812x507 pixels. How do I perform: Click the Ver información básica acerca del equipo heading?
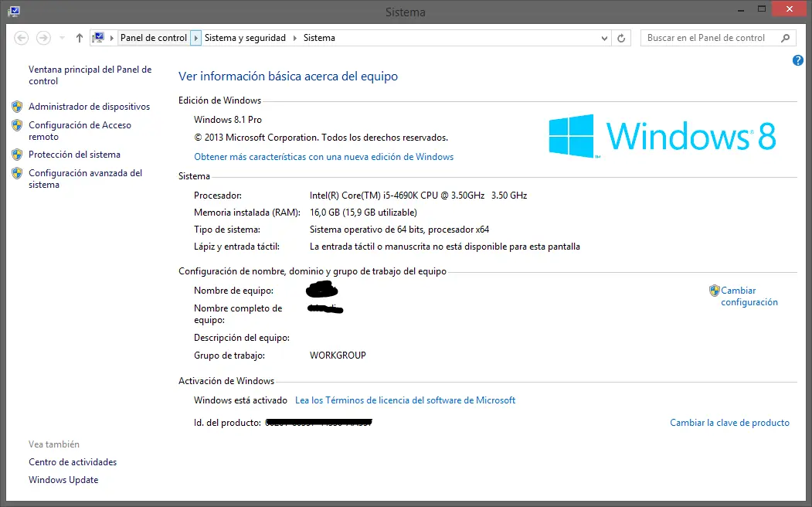pyautogui.click(x=288, y=77)
